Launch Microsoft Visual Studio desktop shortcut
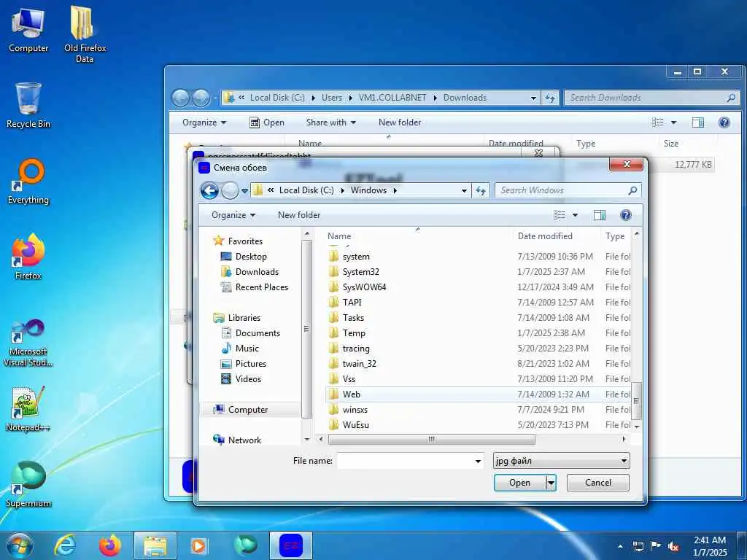747x560 pixels. [x=28, y=343]
